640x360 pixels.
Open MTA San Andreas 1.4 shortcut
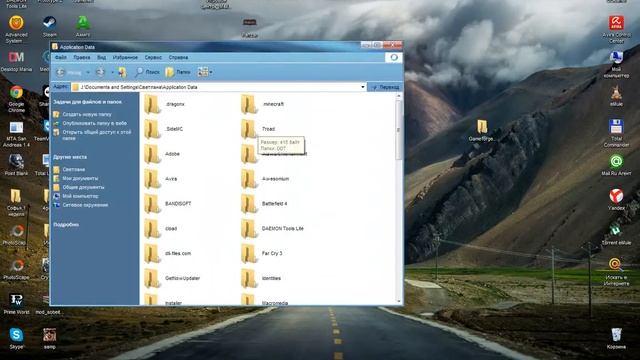pyautogui.click(x=16, y=134)
